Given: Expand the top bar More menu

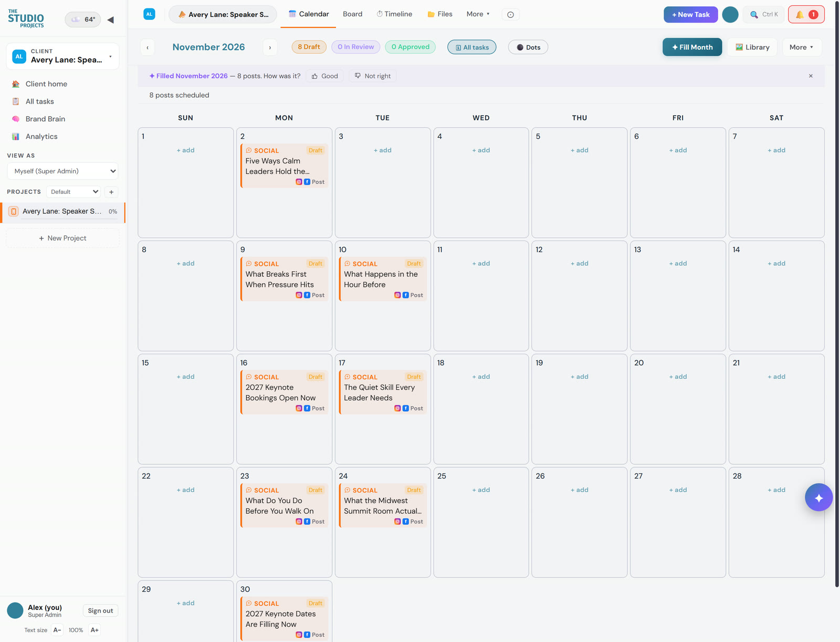Looking at the screenshot, I should click(x=478, y=14).
